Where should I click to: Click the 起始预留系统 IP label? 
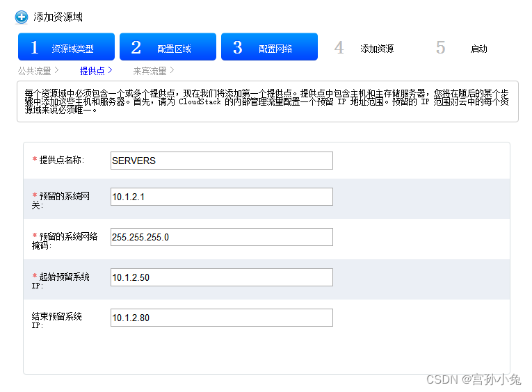(61, 281)
